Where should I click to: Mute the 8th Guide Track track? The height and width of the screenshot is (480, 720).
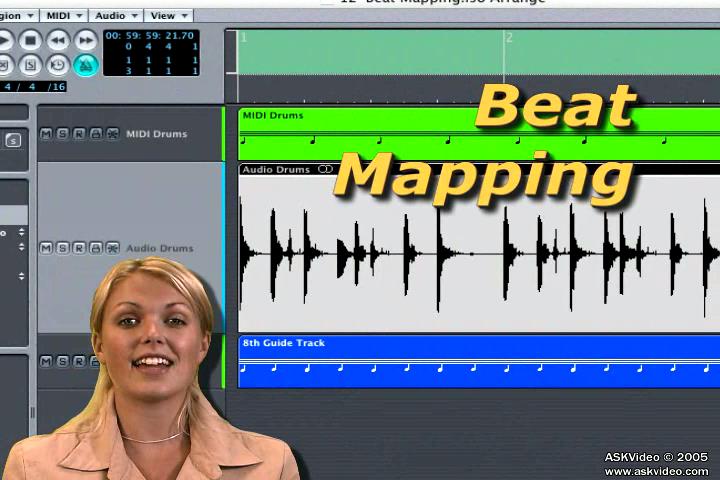coord(46,361)
